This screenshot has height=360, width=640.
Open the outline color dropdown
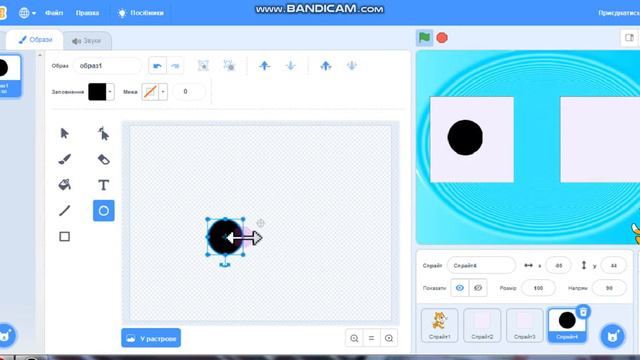click(163, 92)
